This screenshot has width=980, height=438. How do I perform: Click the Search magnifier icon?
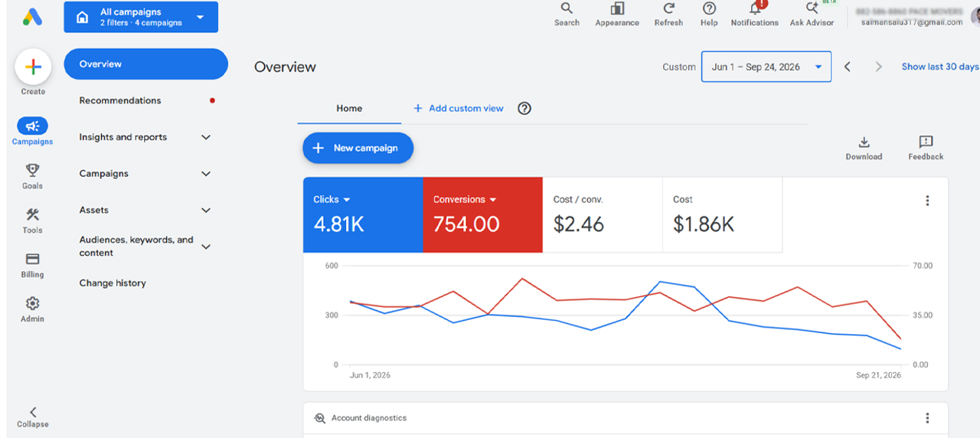click(567, 8)
